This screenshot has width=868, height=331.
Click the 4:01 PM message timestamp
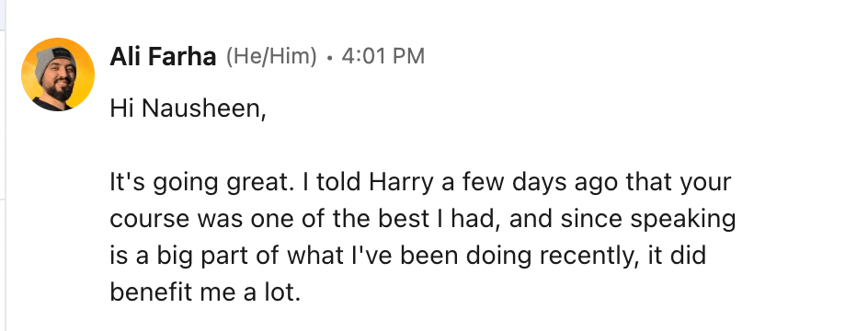(383, 56)
